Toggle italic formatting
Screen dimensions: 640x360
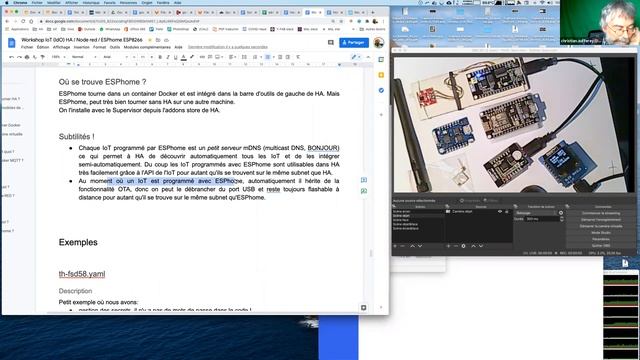[x=168, y=57]
